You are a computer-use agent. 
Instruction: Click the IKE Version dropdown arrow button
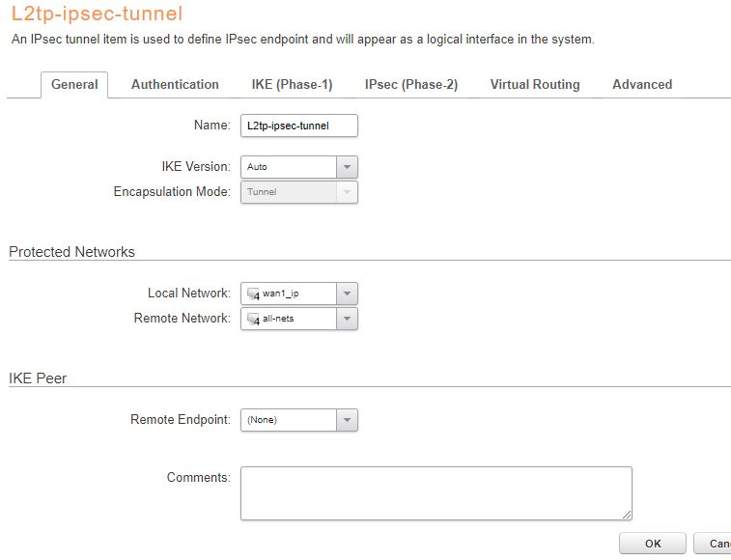pyautogui.click(x=348, y=167)
